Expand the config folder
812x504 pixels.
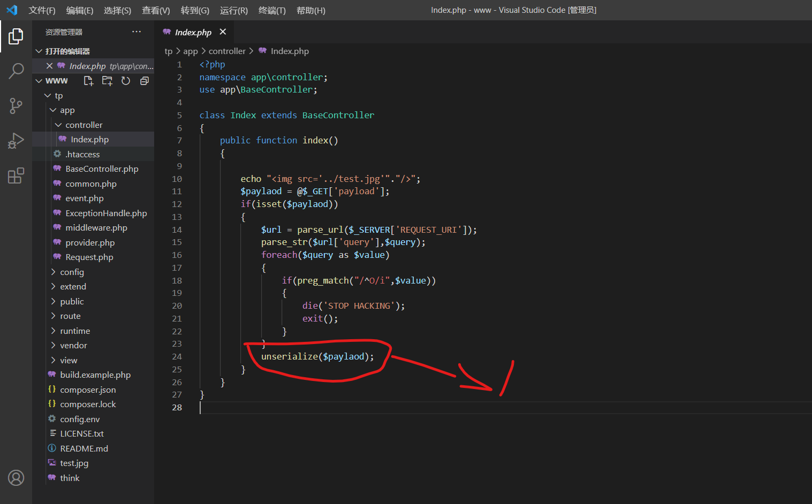tap(72, 272)
